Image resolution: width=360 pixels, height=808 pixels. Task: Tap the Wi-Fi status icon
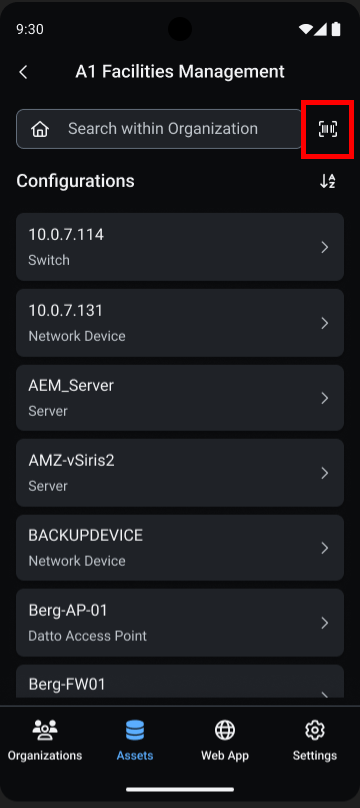click(305, 29)
